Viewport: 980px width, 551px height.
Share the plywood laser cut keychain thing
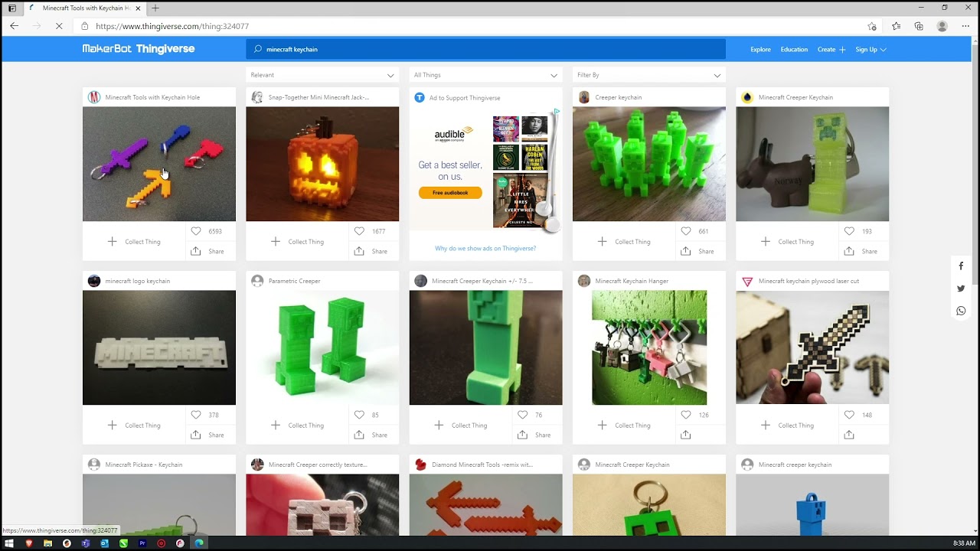[x=849, y=435]
